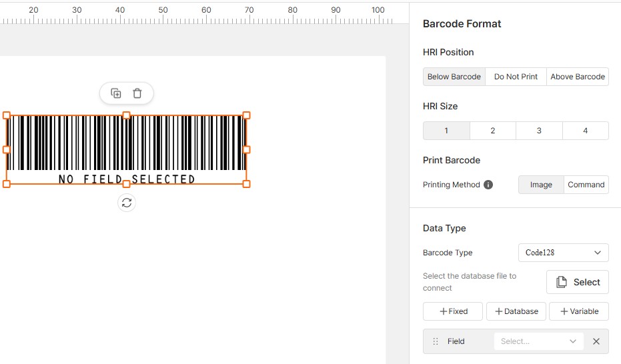Viewport: 621px width, 364px height.
Task: Choose HRI size 3
Action: click(x=539, y=131)
